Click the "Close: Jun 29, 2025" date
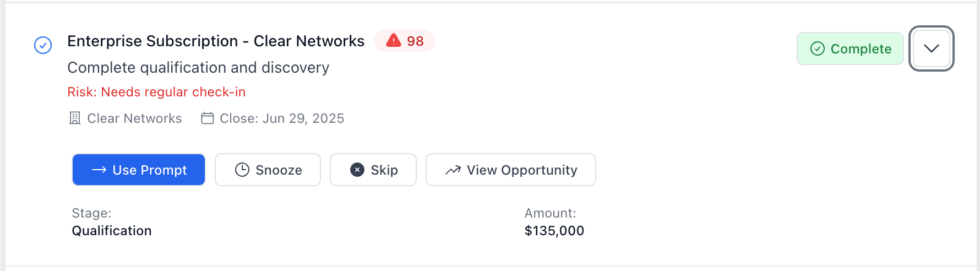 click(x=281, y=118)
